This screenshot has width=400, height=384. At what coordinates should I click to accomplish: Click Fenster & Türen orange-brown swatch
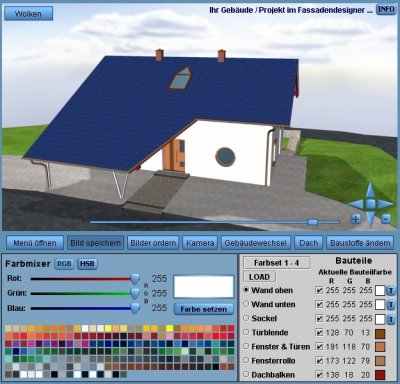(x=380, y=347)
